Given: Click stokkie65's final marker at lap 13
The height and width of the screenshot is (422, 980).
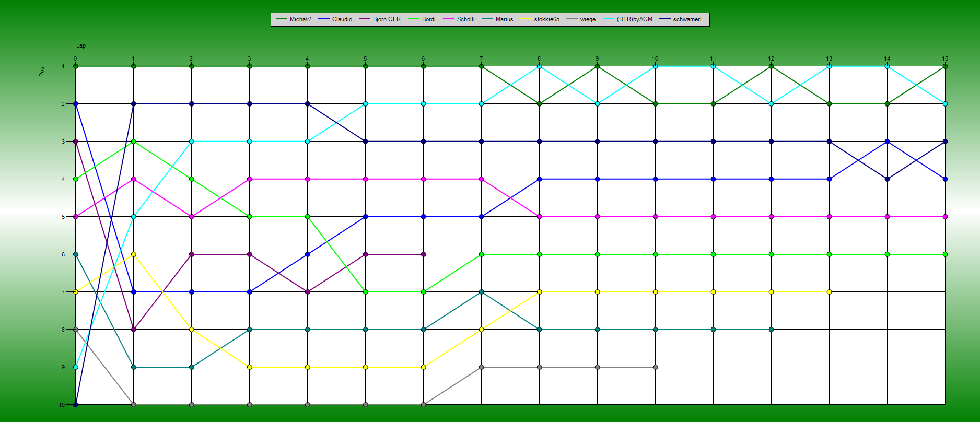Looking at the screenshot, I should (829, 292).
